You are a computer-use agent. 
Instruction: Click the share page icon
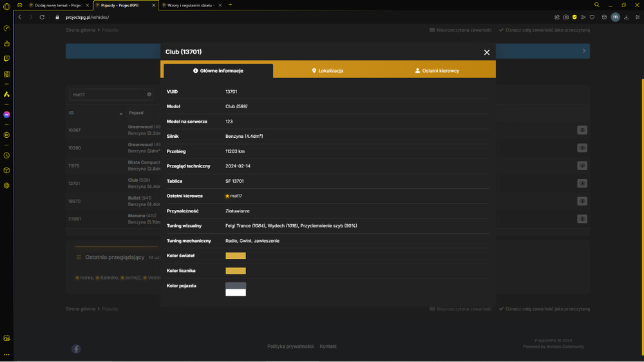(x=557, y=17)
